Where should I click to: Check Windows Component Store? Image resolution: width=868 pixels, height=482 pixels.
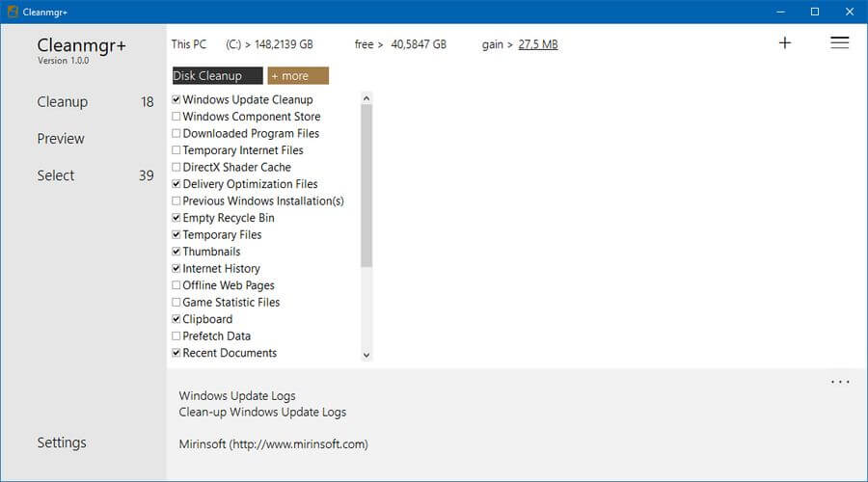(176, 117)
